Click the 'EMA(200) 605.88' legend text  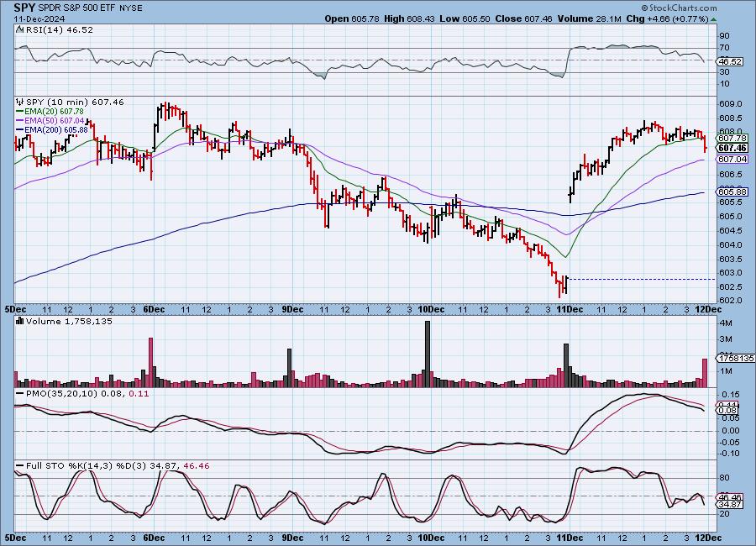[x=56, y=129]
